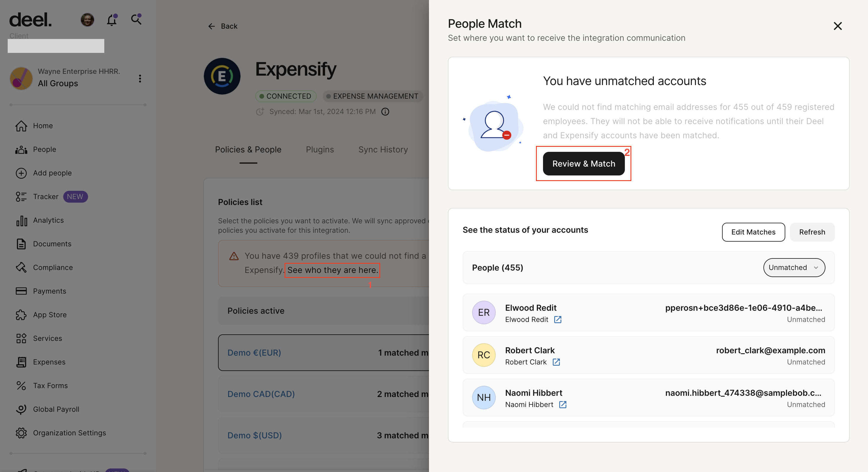The width and height of the screenshot is (868, 472).
Task: Click the Tax Forms percent icon
Action: (x=21, y=385)
